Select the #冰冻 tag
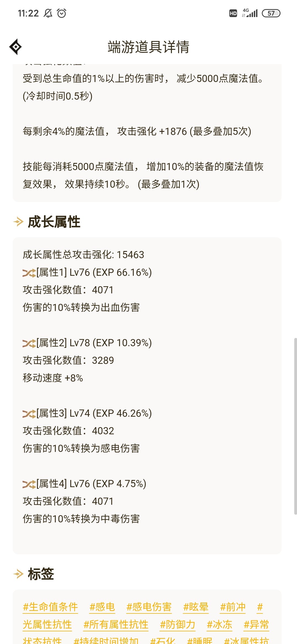The height and width of the screenshot is (644, 297). click(x=219, y=624)
